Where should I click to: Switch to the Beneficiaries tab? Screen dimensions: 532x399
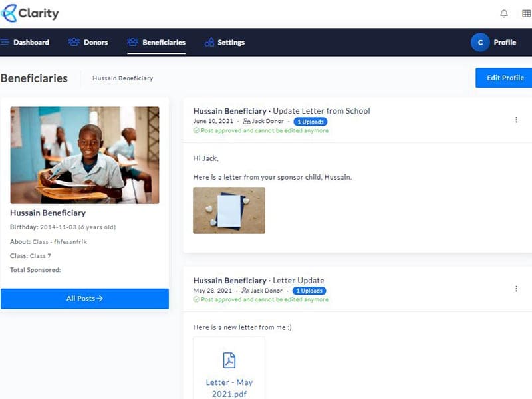pyautogui.click(x=163, y=42)
